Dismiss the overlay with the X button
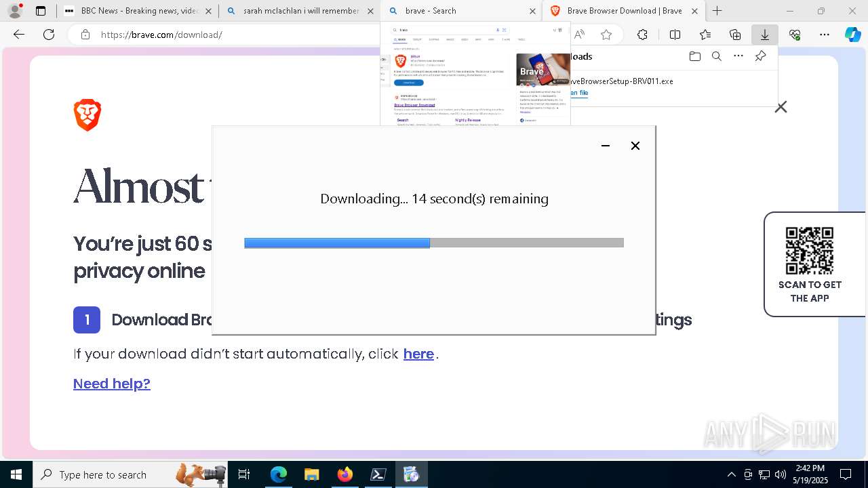Screen dimensions: 868x488 tap(781, 107)
